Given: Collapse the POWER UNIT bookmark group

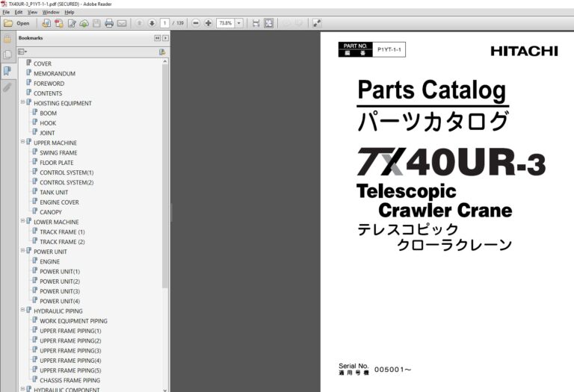Looking at the screenshot, I should 22,250.
